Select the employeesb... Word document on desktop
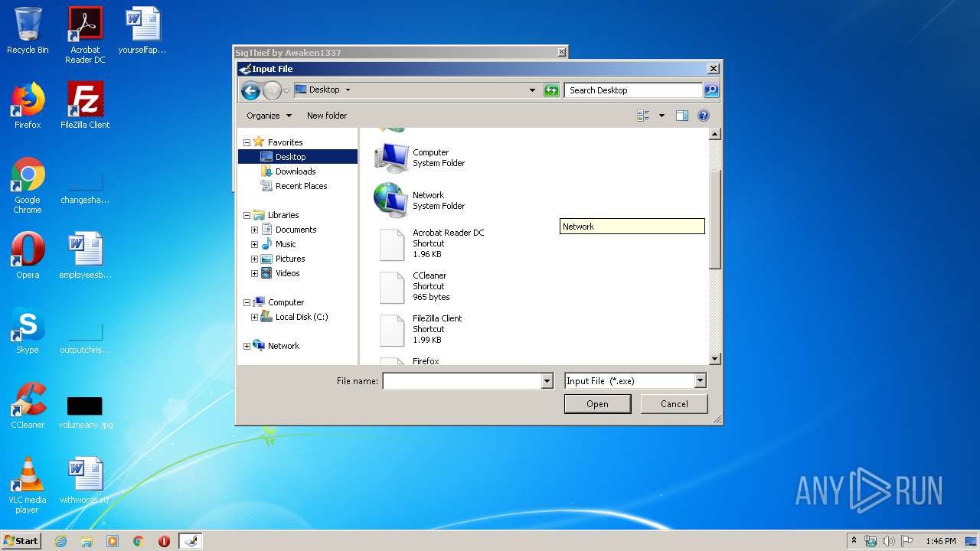The height and width of the screenshot is (551, 980). pyautogui.click(x=85, y=256)
